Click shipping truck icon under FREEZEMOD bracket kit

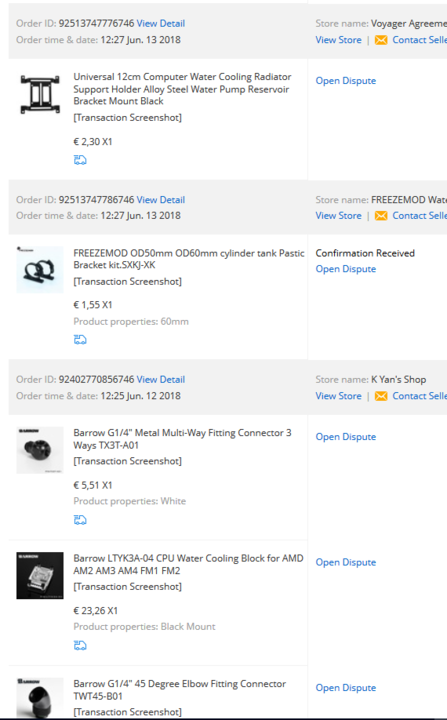80,339
